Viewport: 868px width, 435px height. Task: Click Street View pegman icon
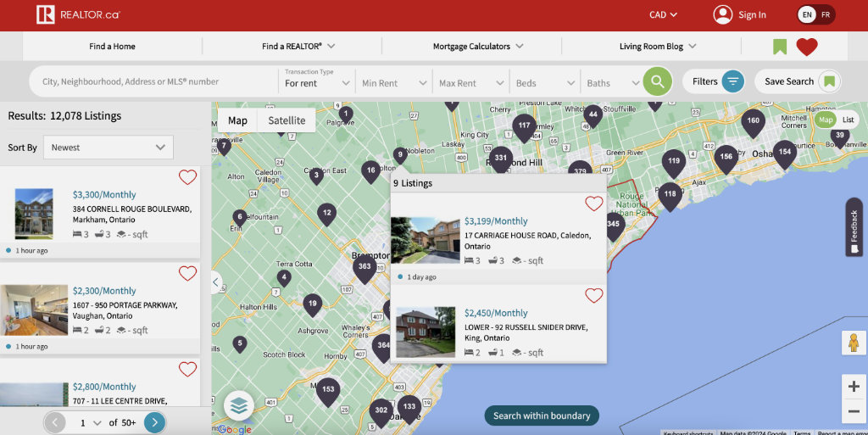(854, 343)
